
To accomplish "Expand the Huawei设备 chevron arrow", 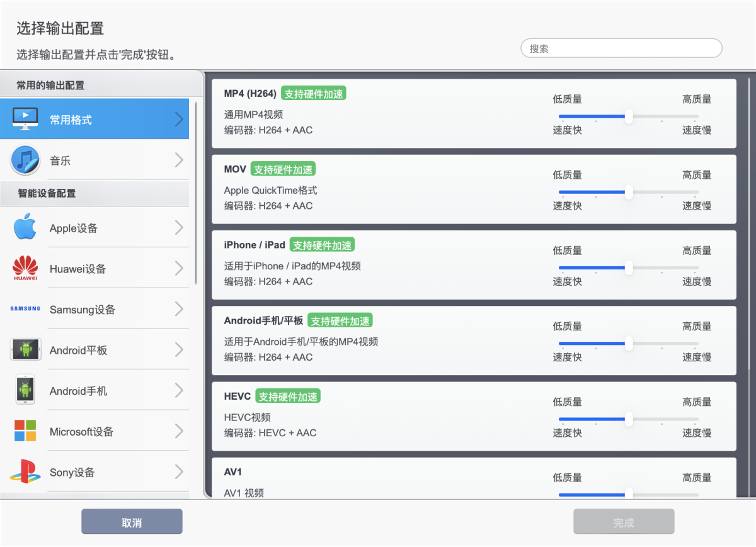I will pyautogui.click(x=180, y=269).
